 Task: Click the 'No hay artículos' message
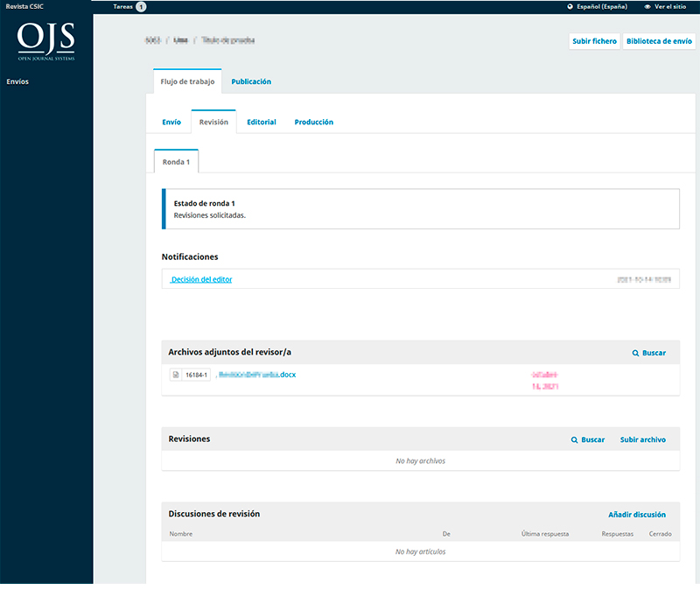(x=420, y=551)
